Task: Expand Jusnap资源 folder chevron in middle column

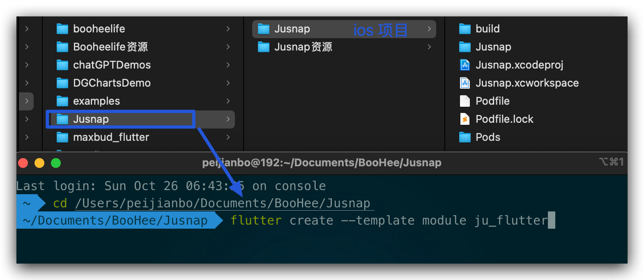Action: [x=429, y=47]
